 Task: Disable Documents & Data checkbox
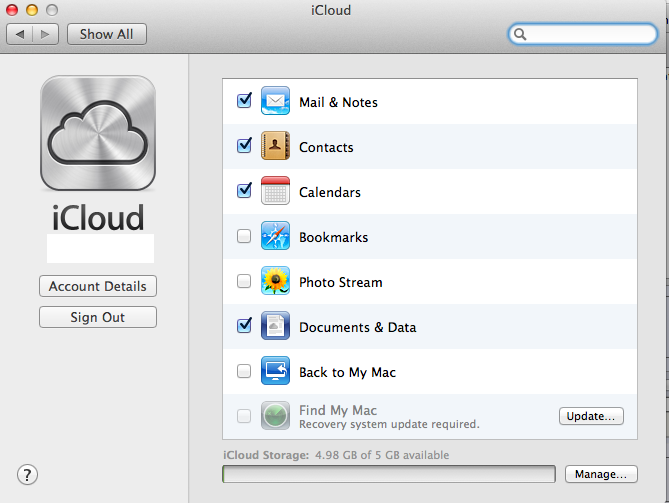click(x=244, y=326)
